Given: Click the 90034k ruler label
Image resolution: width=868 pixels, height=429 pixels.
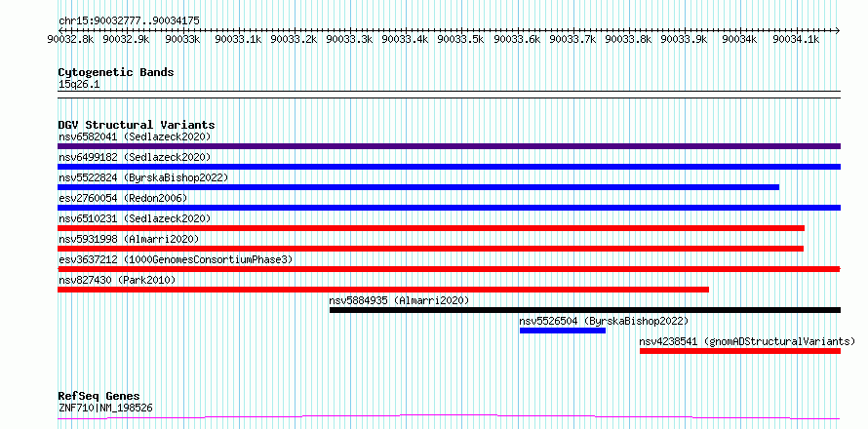Looking at the screenshot, I should tap(740, 39).
